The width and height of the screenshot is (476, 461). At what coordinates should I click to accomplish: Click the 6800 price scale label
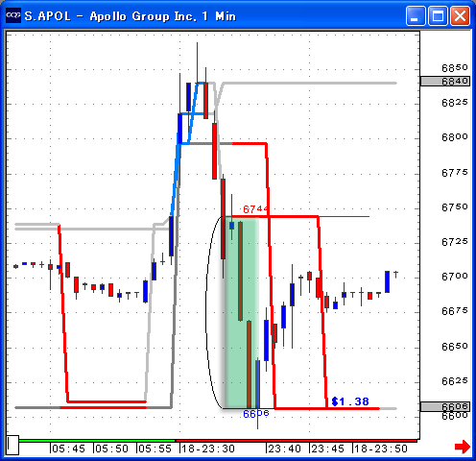pos(455,137)
